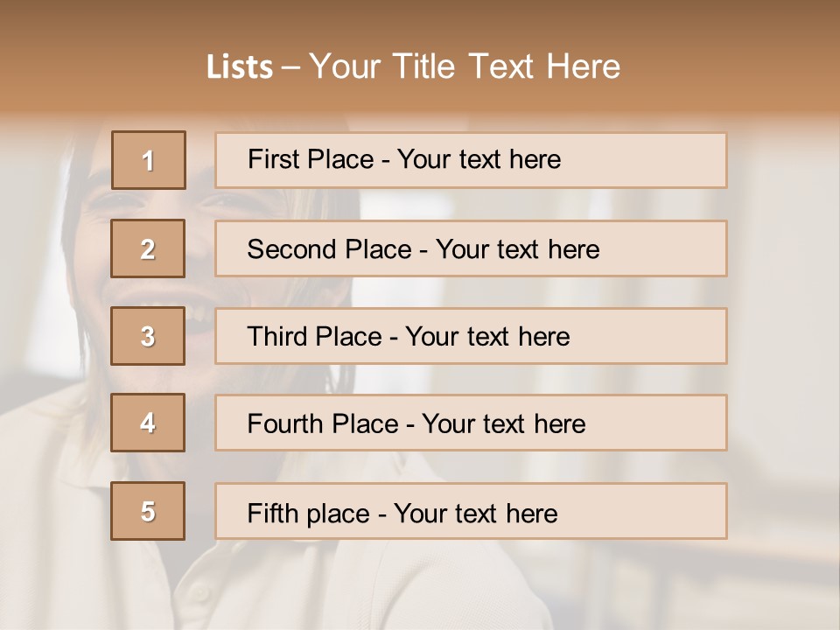Select "Your Title Text Here" in the title
840x630 pixels.
tap(465, 67)
